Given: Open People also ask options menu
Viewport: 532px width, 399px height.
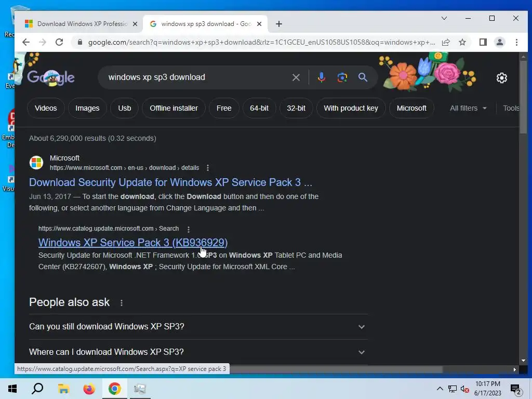Looking at the screenshot, I should [x=122, y=303].
